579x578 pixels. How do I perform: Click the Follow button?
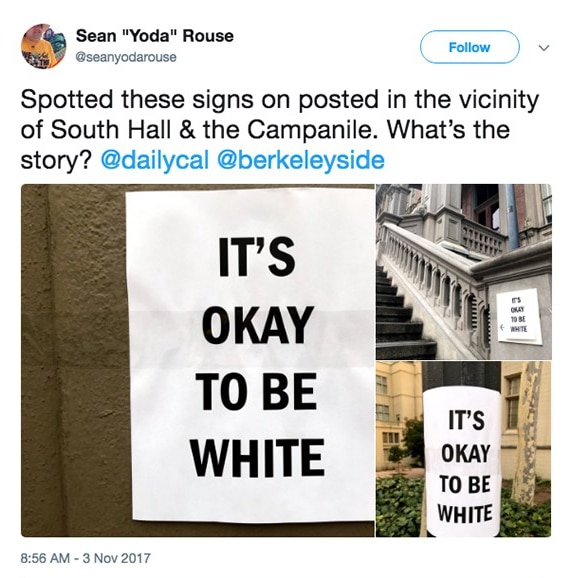[x=470, y=47]
